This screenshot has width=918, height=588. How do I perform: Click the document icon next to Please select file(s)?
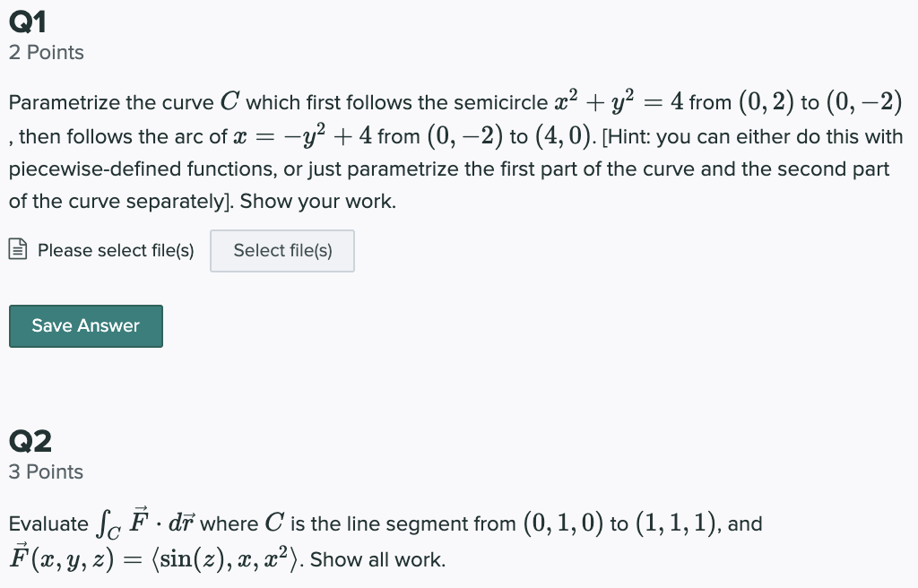pos(17,249)
